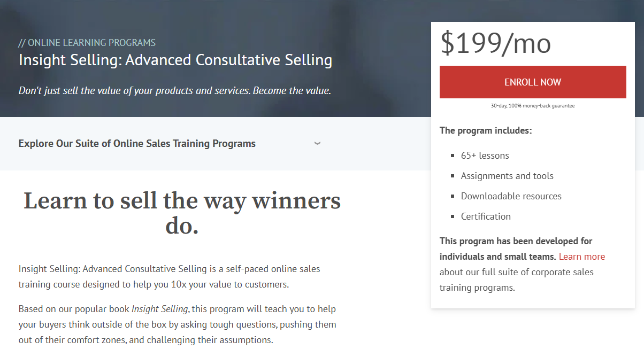Select the 65+ lessons list item
The image size is (644, 357).
(x=485, y=156)
